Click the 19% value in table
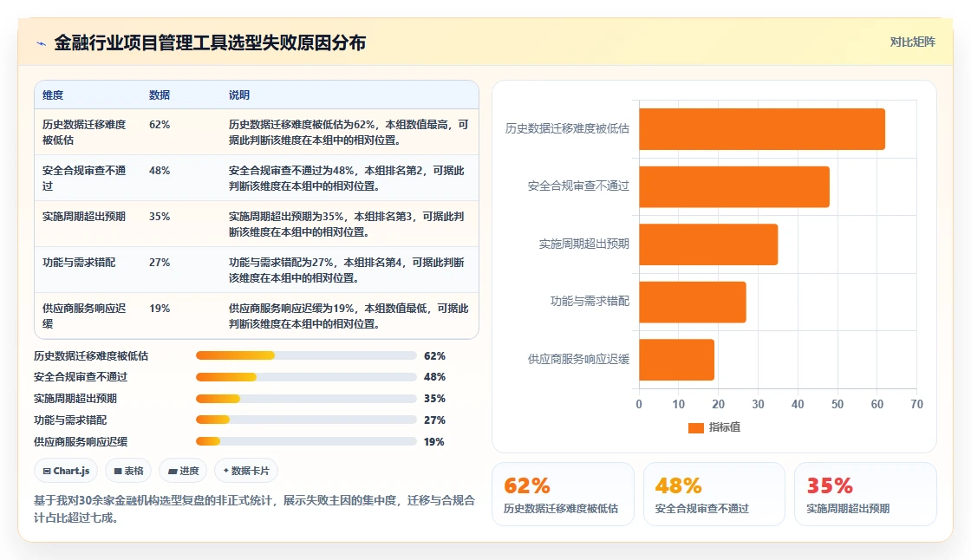971x560 pixels. click(160, 308)
